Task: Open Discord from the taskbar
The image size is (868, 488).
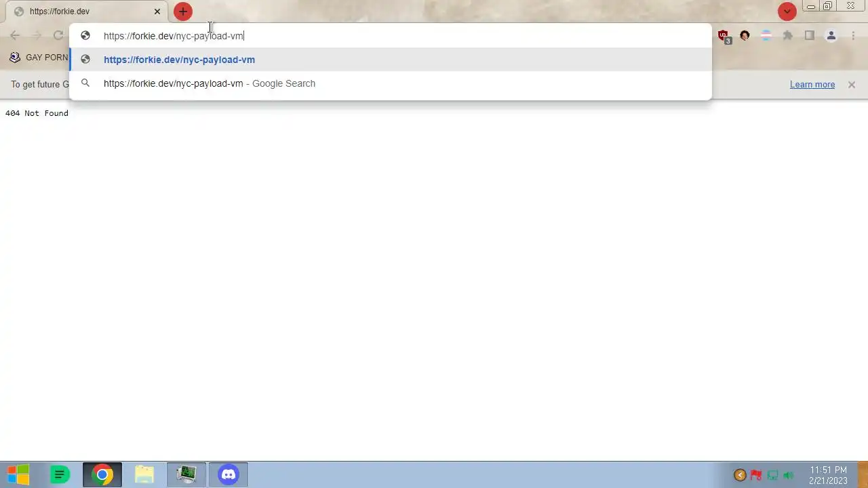Action: [229, 475]
